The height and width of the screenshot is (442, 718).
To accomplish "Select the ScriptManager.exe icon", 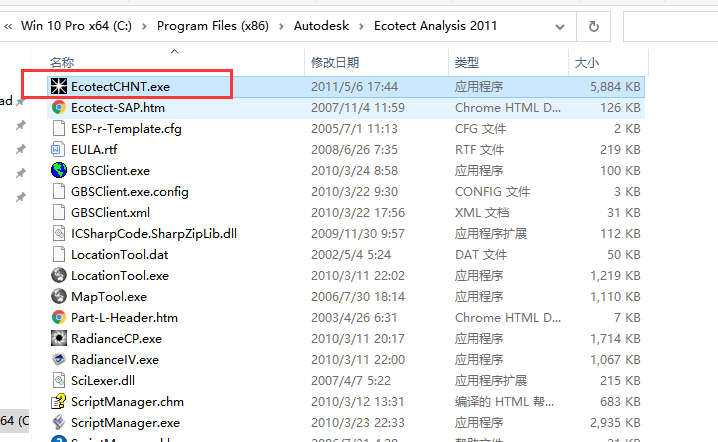I will pyautogui.click(x=59, y=422).
